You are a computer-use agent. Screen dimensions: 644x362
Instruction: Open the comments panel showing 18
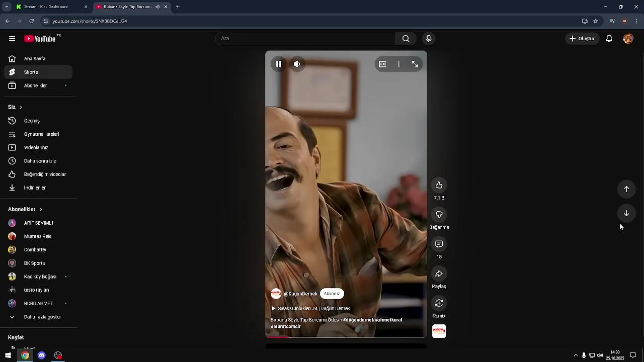[x=439, y=244]
